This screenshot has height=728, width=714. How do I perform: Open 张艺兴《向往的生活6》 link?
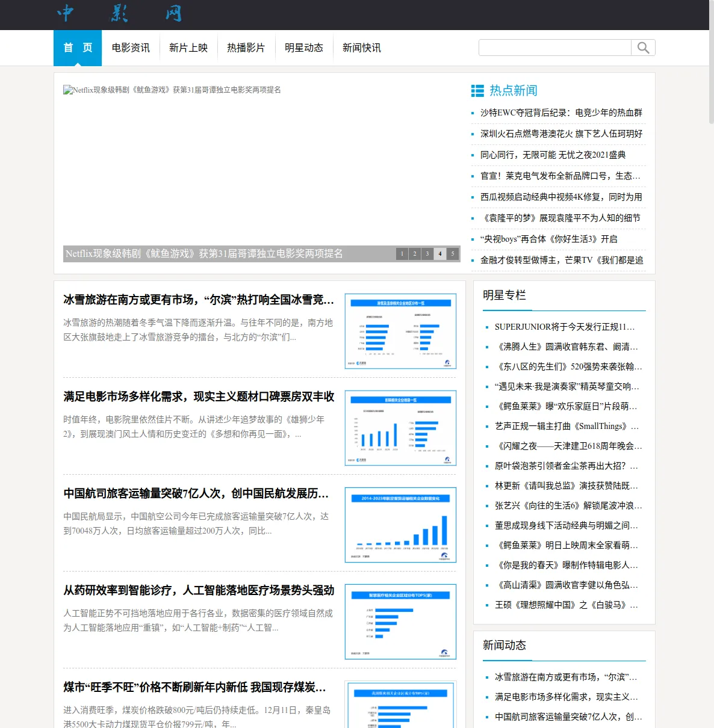(x=568, y=505)
